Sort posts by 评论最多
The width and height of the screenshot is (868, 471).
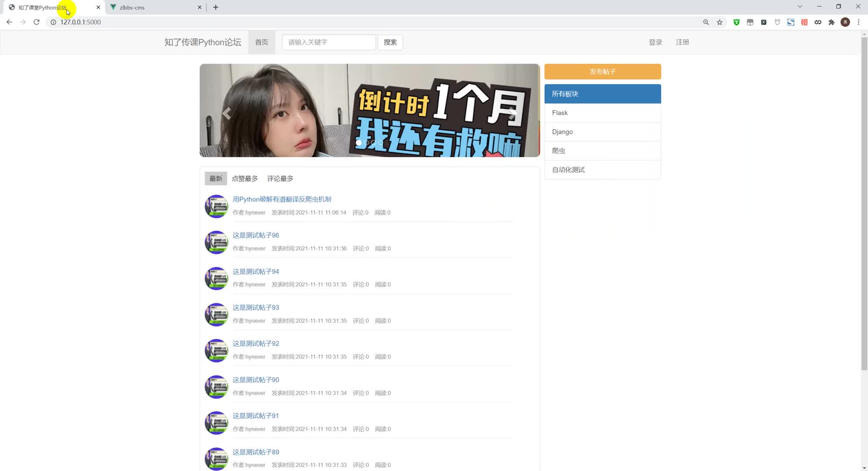tap(280, 178)
